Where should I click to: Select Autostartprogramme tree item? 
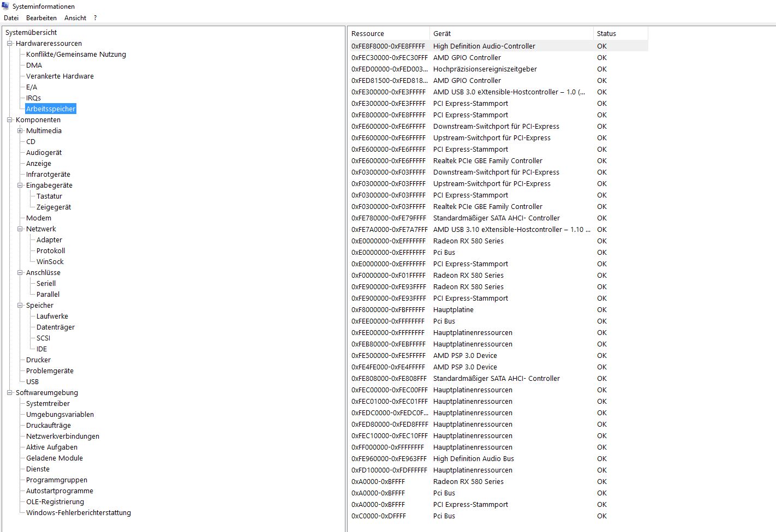pyautogui.click(x=59, y=491)
